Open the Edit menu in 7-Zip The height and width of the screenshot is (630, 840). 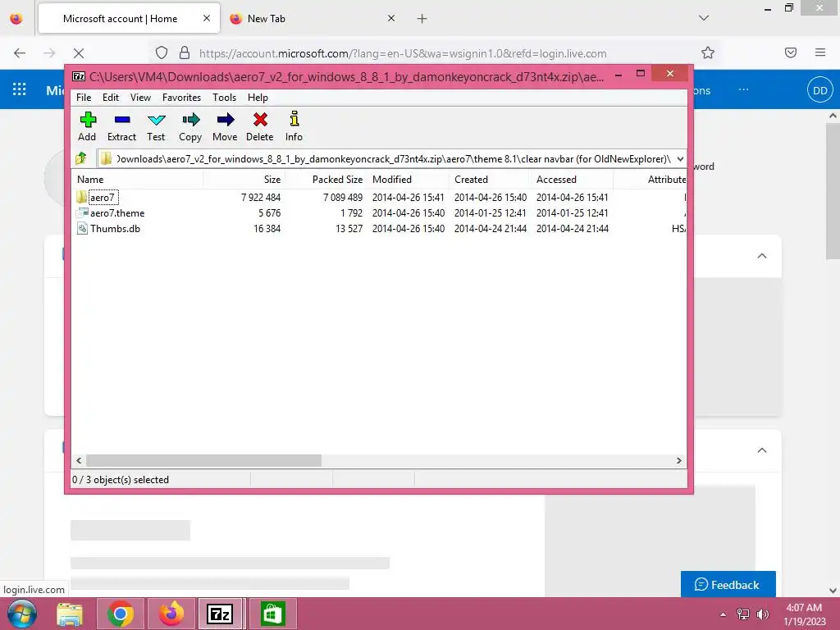111,98
